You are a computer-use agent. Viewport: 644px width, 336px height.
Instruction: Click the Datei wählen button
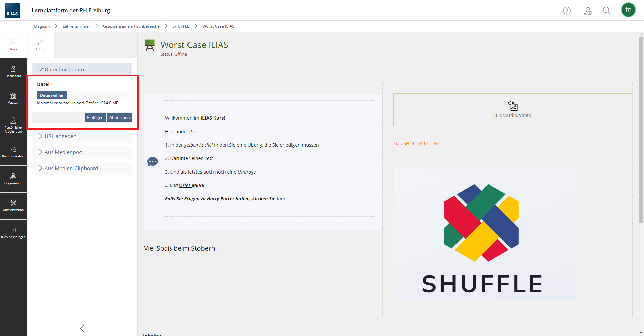coord(52,95)
